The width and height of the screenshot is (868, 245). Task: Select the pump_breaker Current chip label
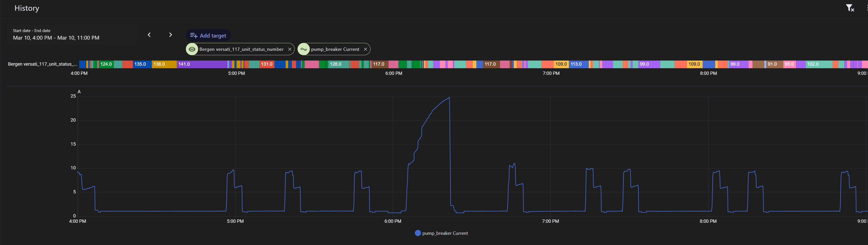point(335,49)
